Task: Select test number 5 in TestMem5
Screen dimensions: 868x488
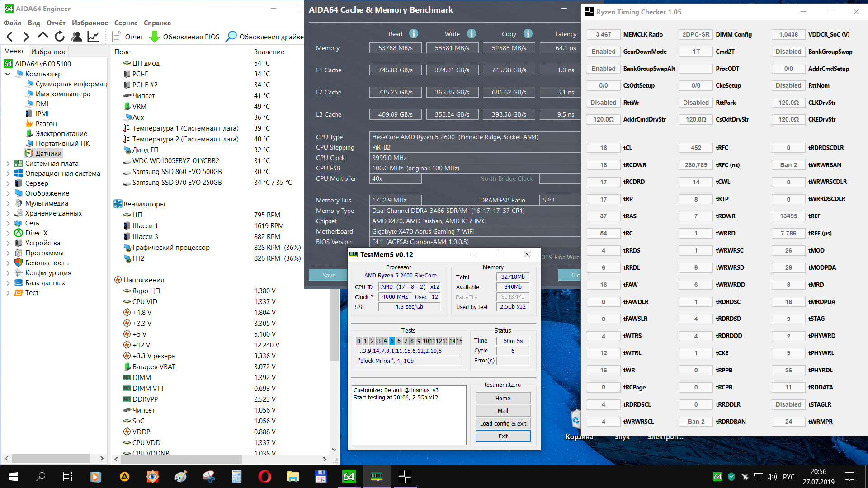Action: pyautogui.click(x=392, y=341)
